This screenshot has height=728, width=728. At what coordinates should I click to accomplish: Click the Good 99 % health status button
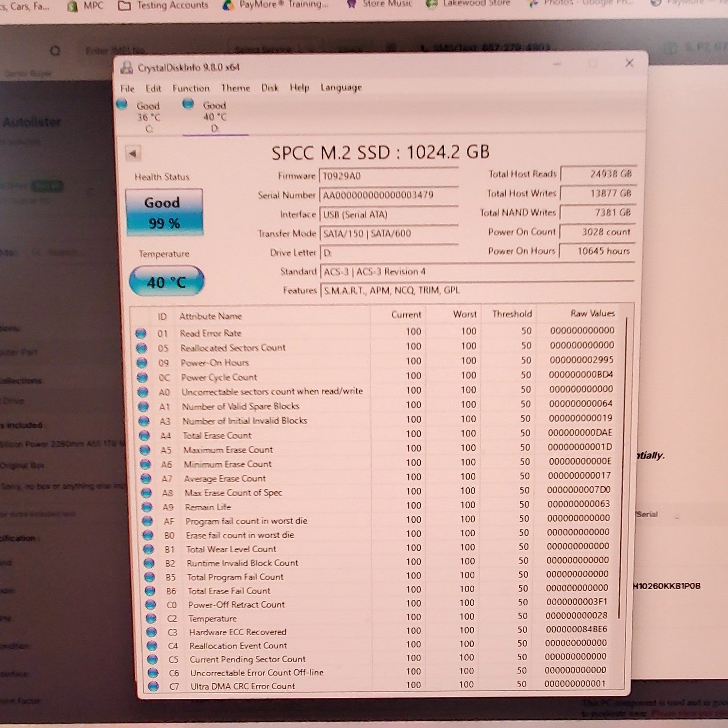tap(164, 212)
